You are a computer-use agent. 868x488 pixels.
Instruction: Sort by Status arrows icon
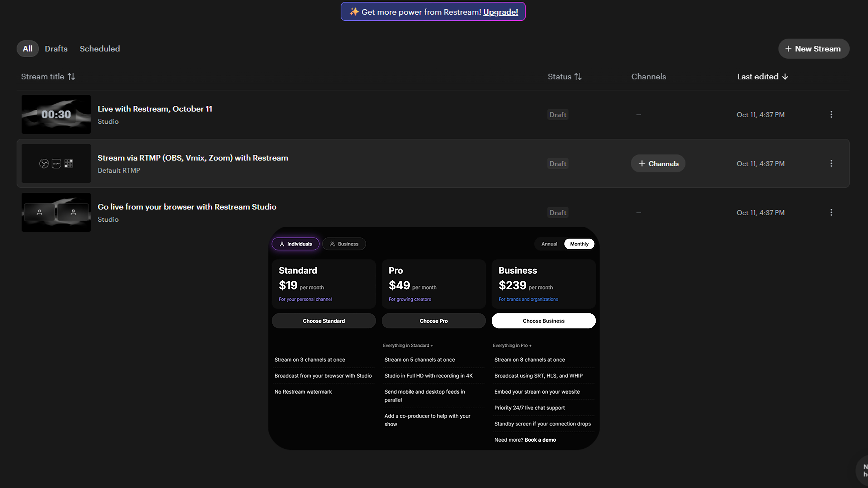[x=578, y=77]
